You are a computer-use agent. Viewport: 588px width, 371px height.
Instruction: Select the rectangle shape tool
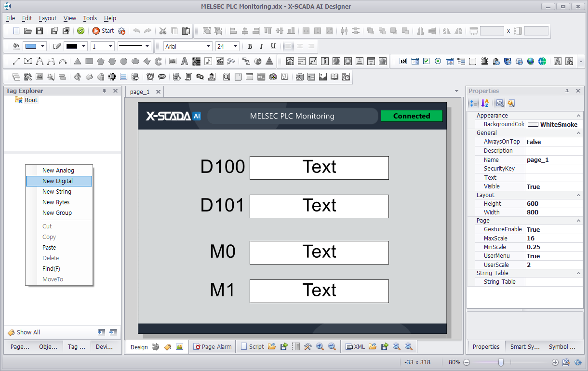click(89, 61)
